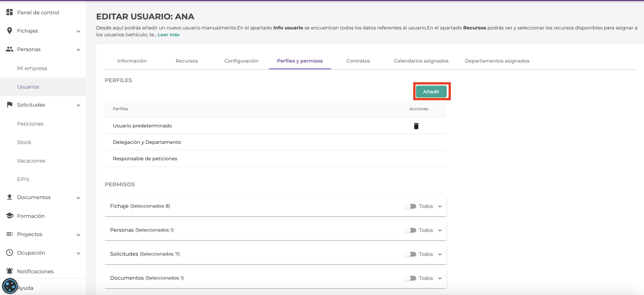Open the Calendarios asignados tab
Image resolution: width=644 pixels, height=295 pixels.
click(x=421, y=61)
